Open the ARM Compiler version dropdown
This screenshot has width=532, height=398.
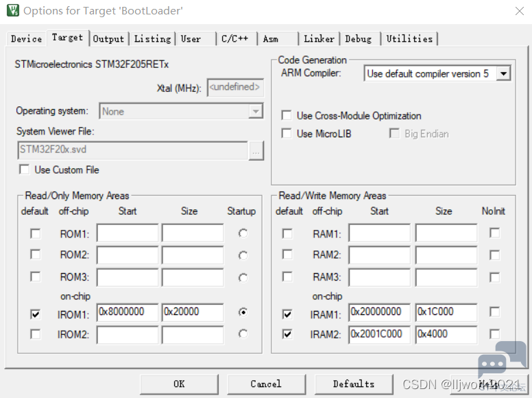point(437,73)
